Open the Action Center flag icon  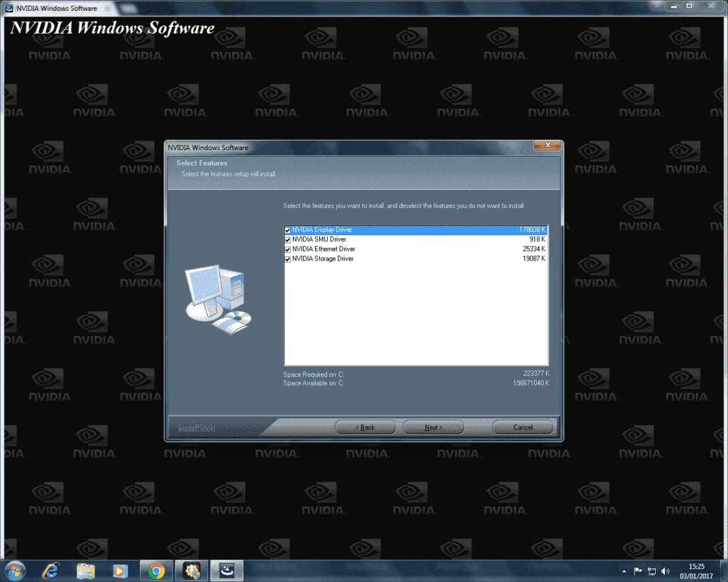tap(638, 571)
